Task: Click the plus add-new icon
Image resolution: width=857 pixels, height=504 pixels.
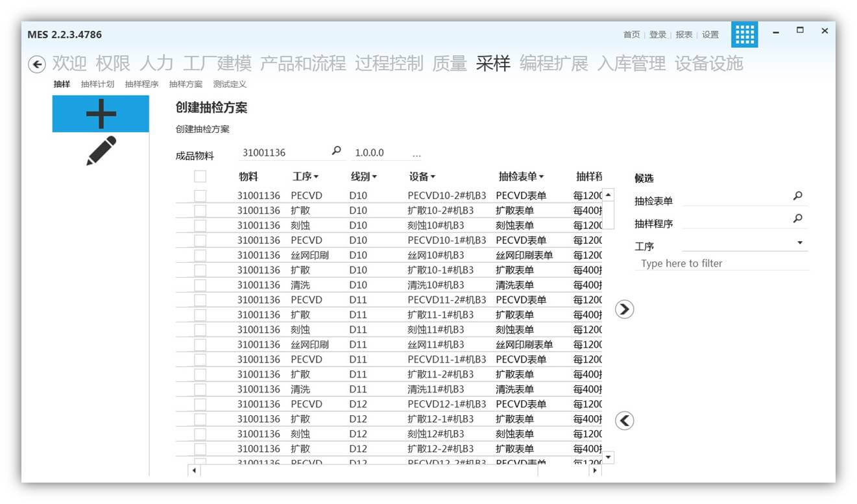Action: [x=101, y=114]
